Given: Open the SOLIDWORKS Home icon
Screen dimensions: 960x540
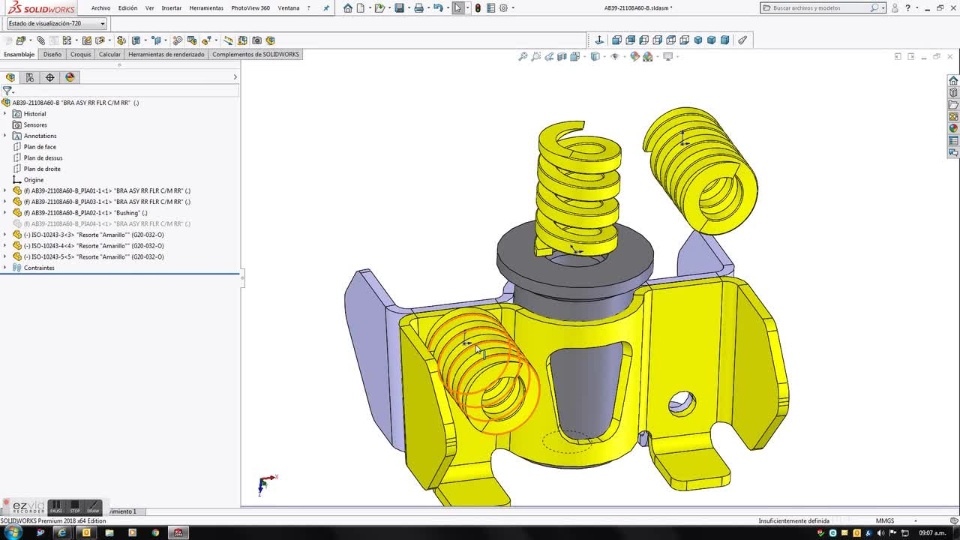Looking at the screenshot, I should (347, 8).
